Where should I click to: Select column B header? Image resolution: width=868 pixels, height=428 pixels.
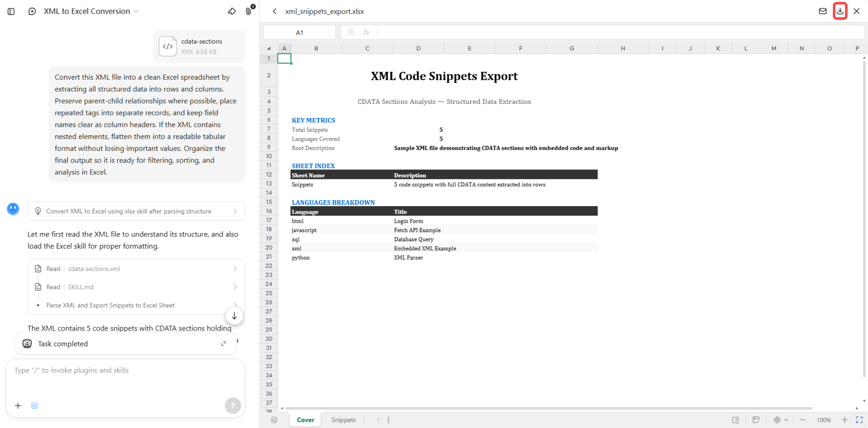(316, 49)
